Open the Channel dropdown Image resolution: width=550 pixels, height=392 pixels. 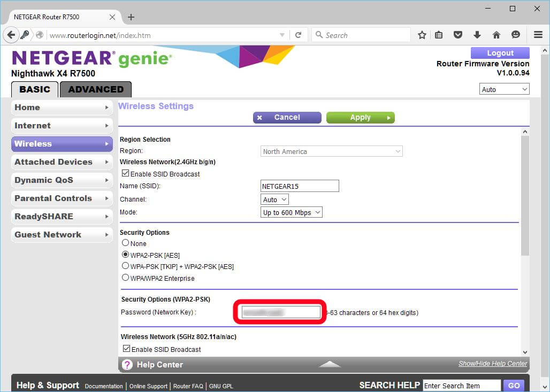point(274,199)
